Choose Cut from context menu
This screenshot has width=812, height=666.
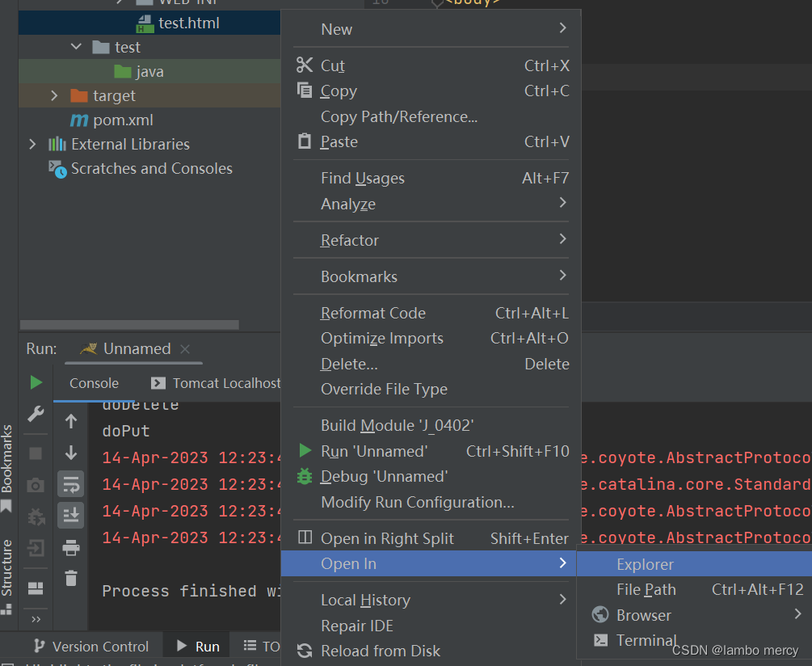coord(431,65)
